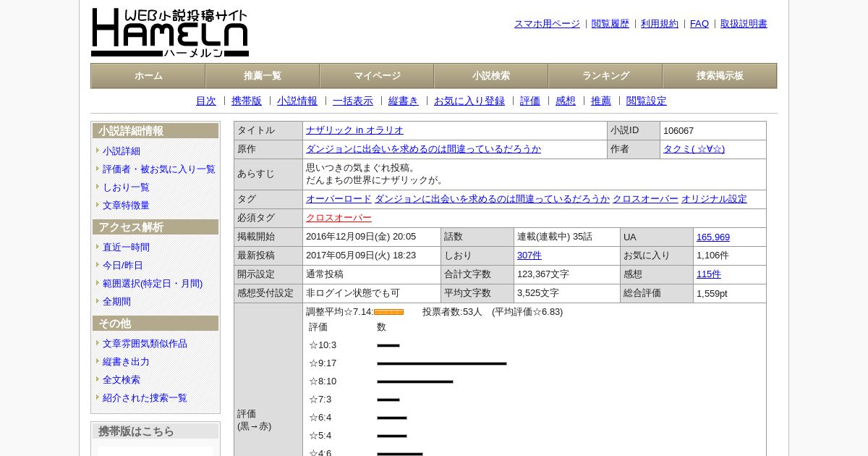Click the red クロスオーバー required tag

(x=339, y=218)
